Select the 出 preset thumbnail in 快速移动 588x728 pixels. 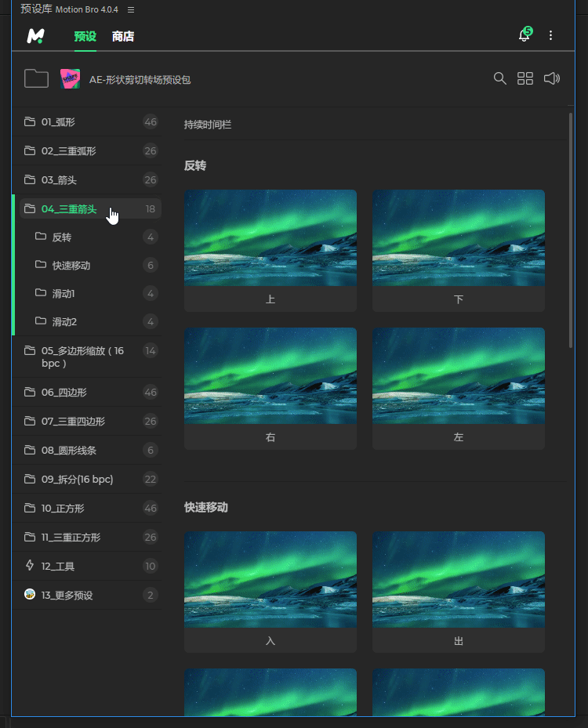[459, 579]
